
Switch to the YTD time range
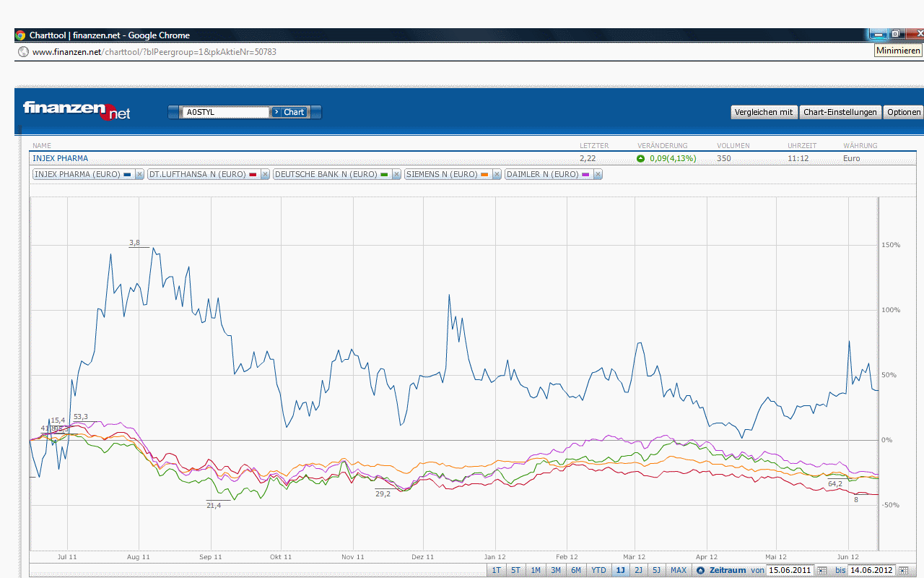598,571
